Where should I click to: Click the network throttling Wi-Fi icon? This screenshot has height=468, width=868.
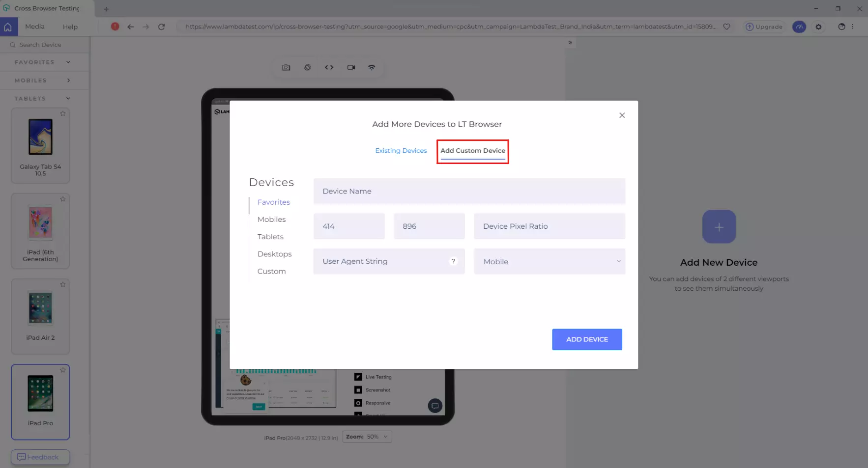372,67
